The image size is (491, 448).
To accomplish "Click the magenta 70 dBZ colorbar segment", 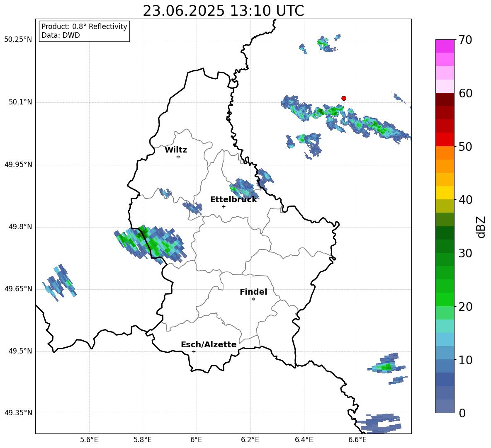I will pyautogui.click(x=445, y=46).
